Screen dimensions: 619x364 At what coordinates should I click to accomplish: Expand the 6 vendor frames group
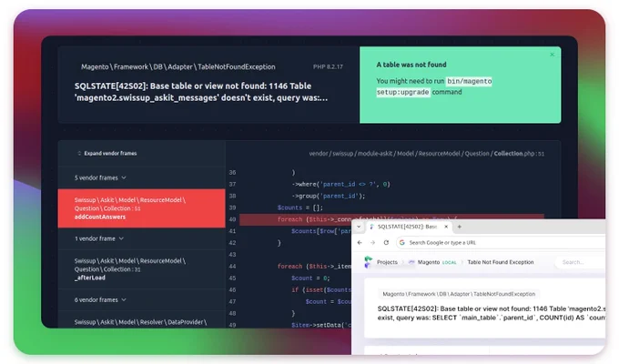click(x=100, y=299)
